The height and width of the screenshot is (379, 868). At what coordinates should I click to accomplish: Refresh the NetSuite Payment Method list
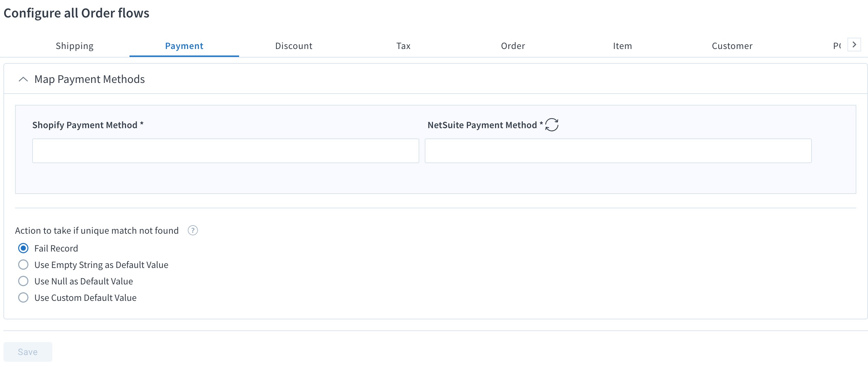point(551,125)
